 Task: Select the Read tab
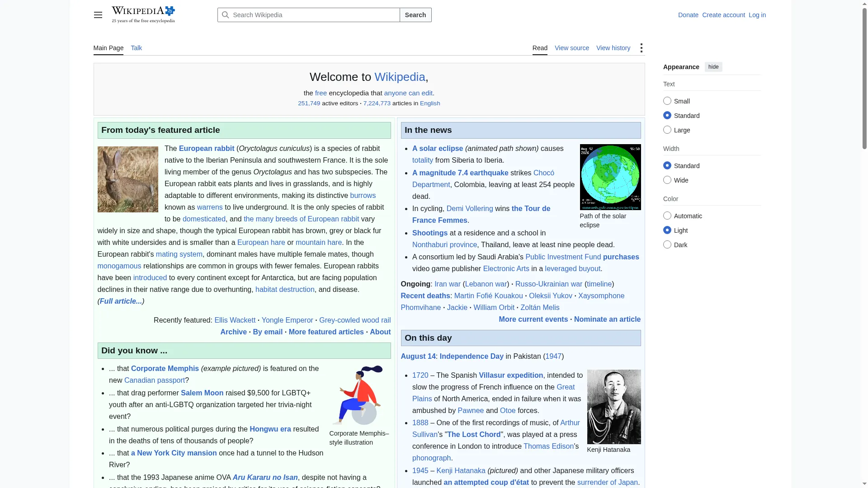[540, 48]
